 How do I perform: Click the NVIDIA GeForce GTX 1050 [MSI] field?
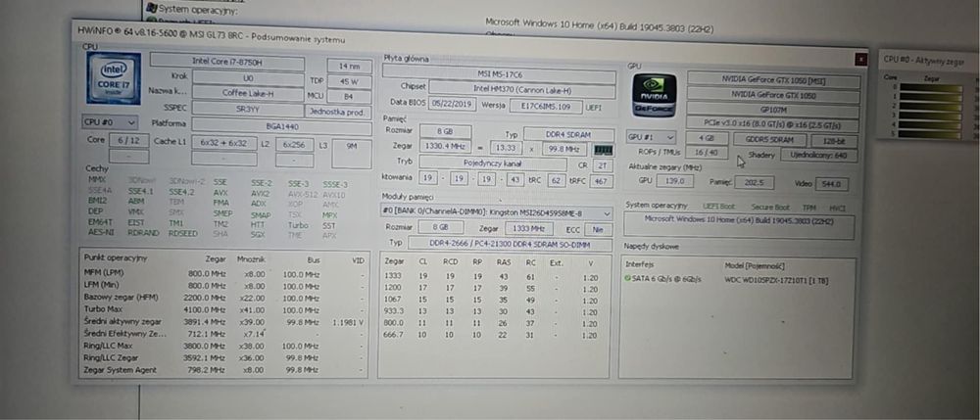coord(774,80)
